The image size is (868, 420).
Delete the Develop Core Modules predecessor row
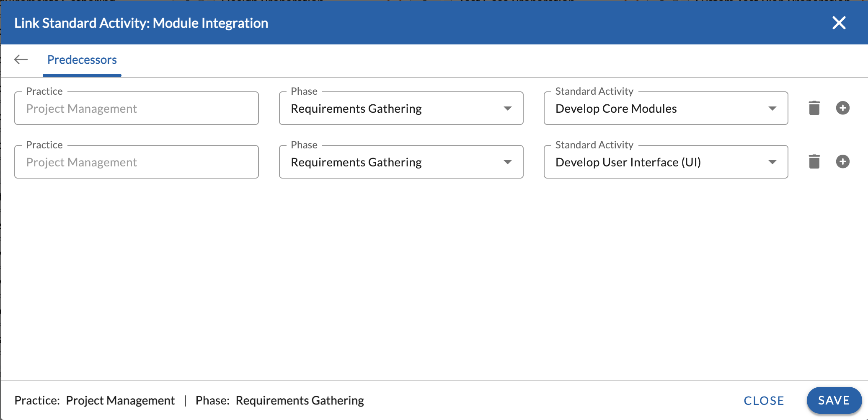pos(814,108)
